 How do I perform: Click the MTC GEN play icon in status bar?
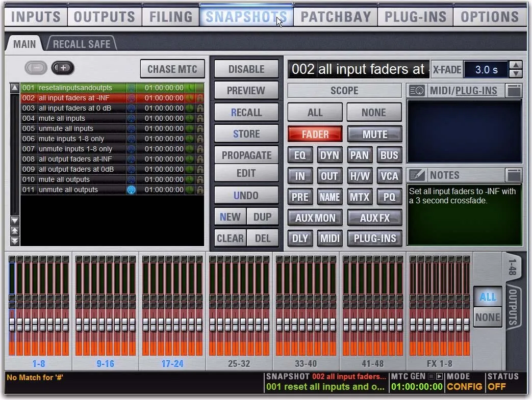[439, 376]
